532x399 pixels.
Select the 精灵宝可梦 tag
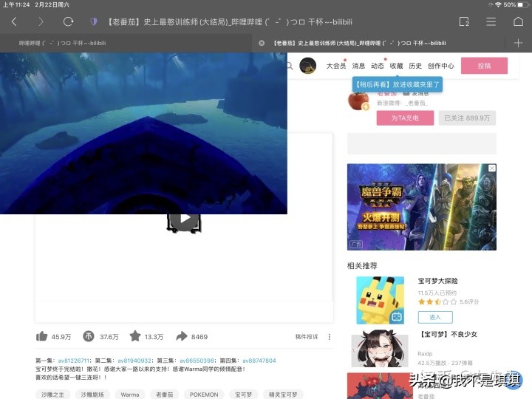point(283,395)
